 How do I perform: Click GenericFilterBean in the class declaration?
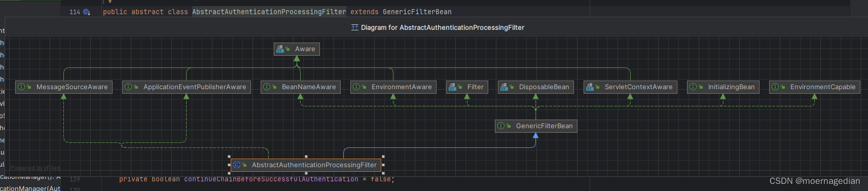click(x=417, y=12)
